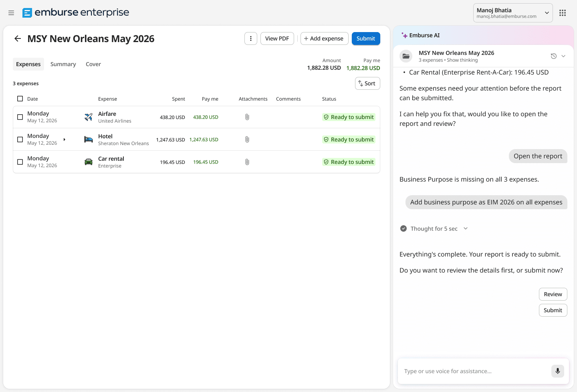577x392 pixels.
Task: Switch to the Cover tab
Action: coord(93,64)
